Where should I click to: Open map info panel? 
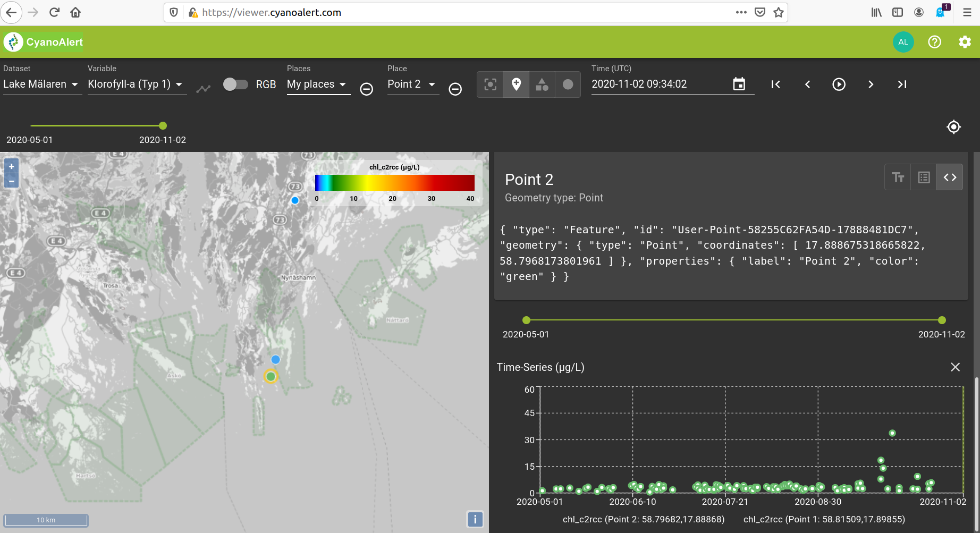pos(475,519)
